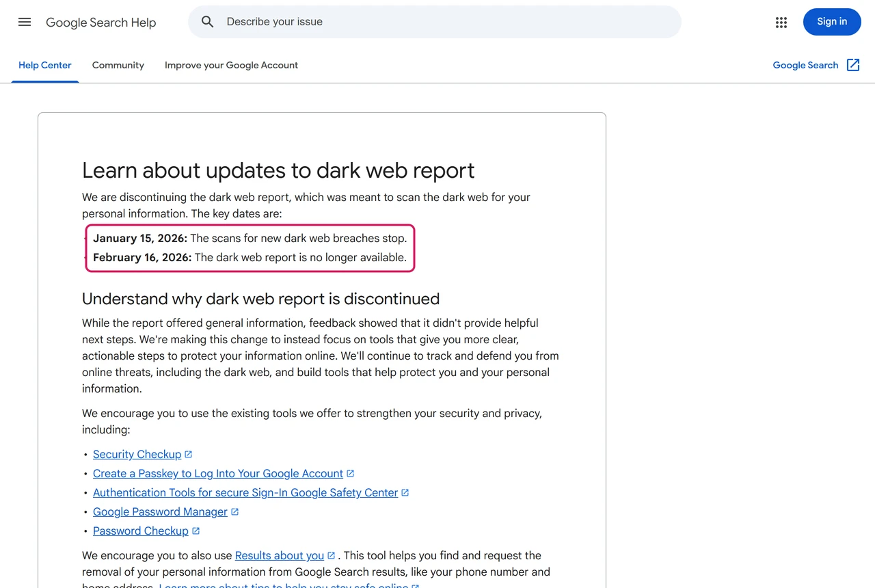Image resolution: width=875 pixels, height=588 pixels.
Task: Select the Help Center tab
Action: [x=45, y=66]
